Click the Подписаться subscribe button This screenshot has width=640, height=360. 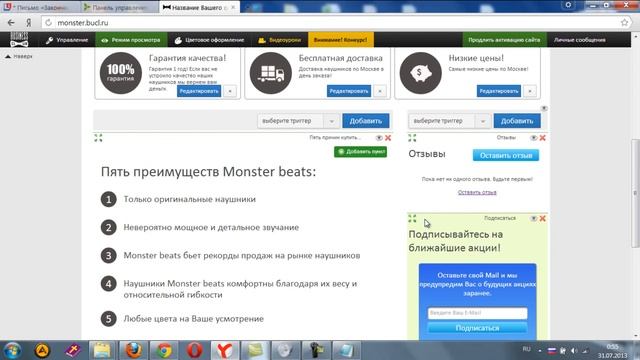tap(477, 328)
